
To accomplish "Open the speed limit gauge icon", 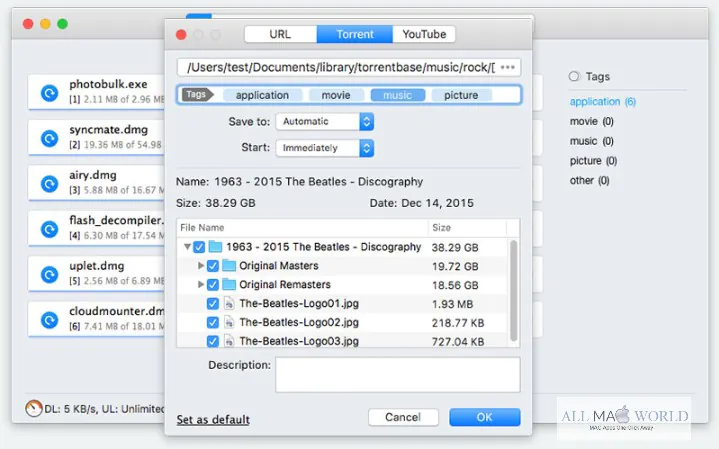I will [x=33, y=408].
